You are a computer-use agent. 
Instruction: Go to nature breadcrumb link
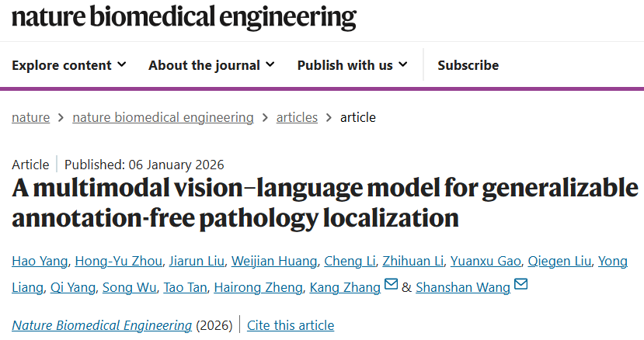[31, 117]
